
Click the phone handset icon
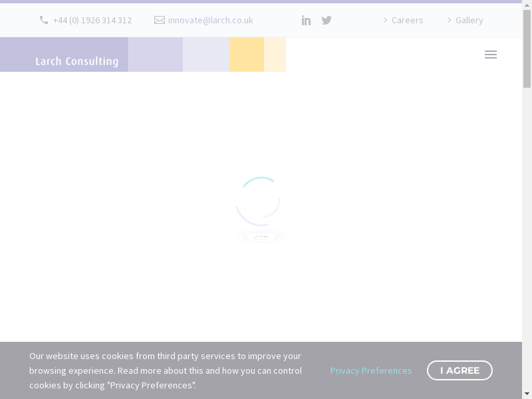tap(44, 21)
